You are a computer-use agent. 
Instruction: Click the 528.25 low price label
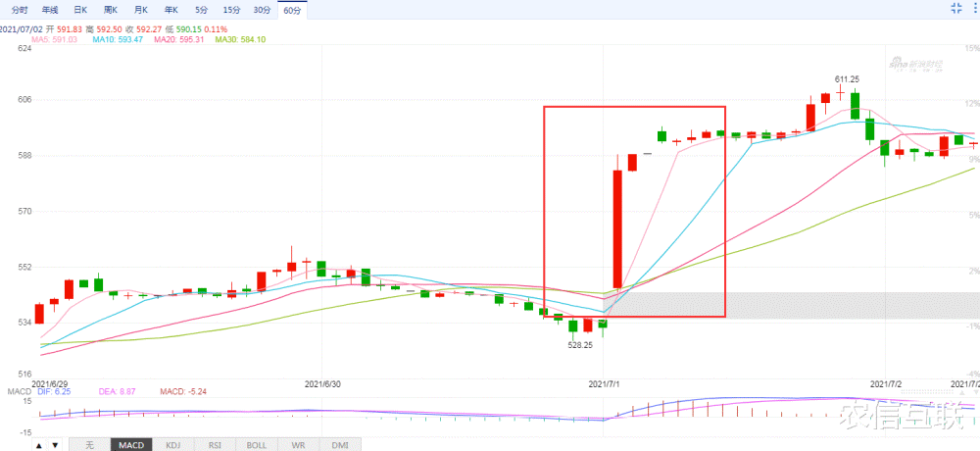pyautogui.click(x=580, y=345)
